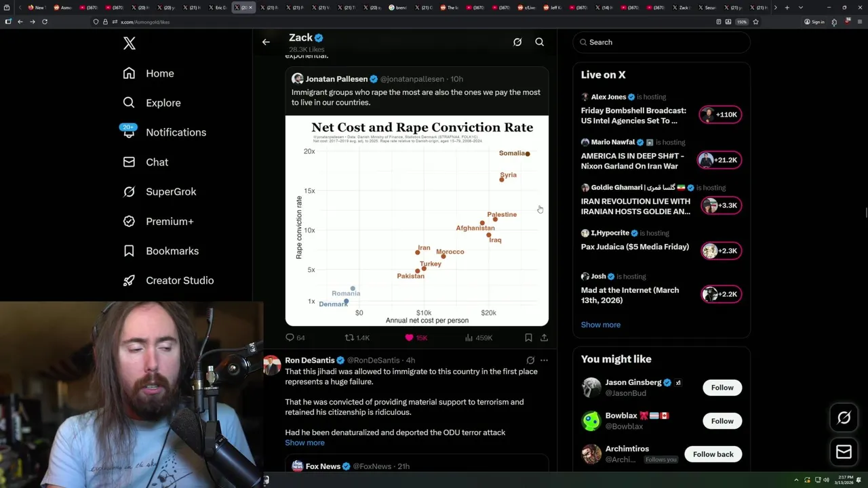Click the Explore magnifier icon

129,103
